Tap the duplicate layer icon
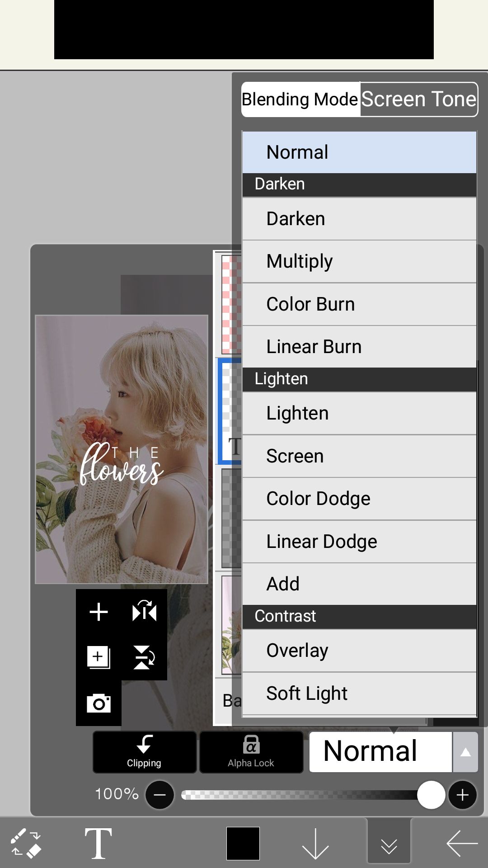This screenshot has width=488, height=868. pyautogui.click(x=99, y=657)
